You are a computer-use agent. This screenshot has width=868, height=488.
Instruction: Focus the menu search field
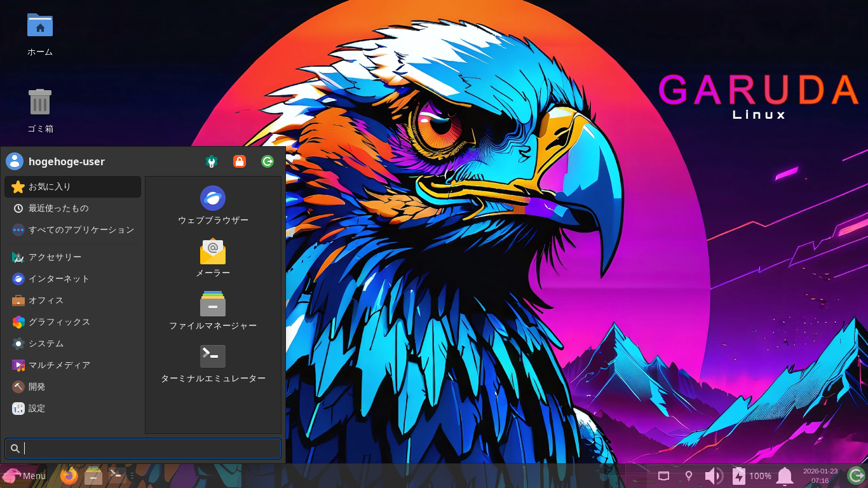pos(143,449)
